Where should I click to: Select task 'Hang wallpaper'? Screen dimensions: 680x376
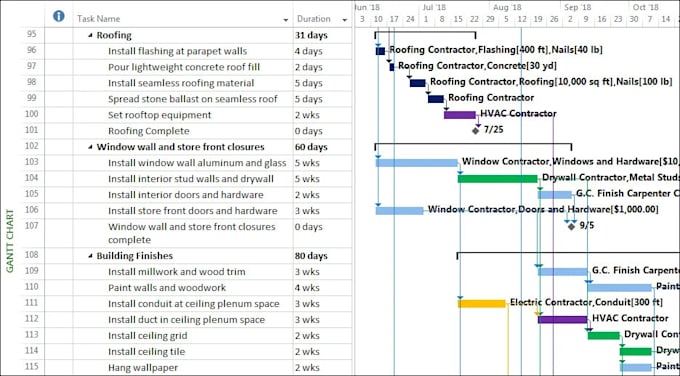coord(143,368)
